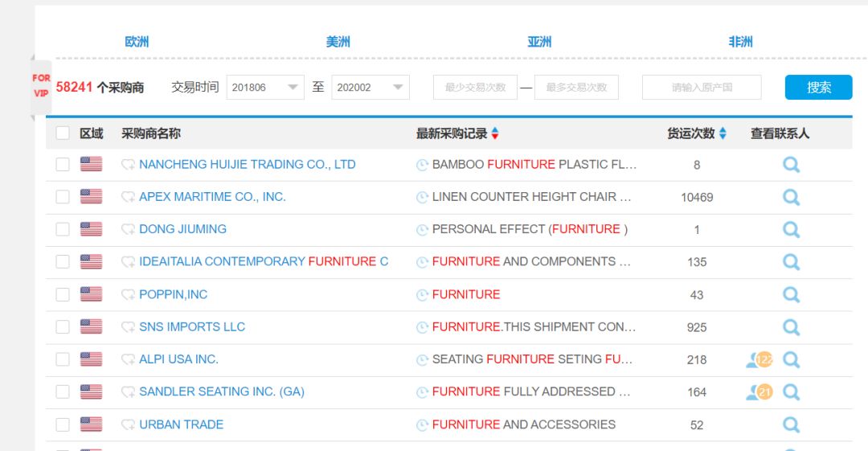868x451 pixels.
Task: Open SANDLER SEATING INC. (GA) link
Action: click(x=222, y=392)
